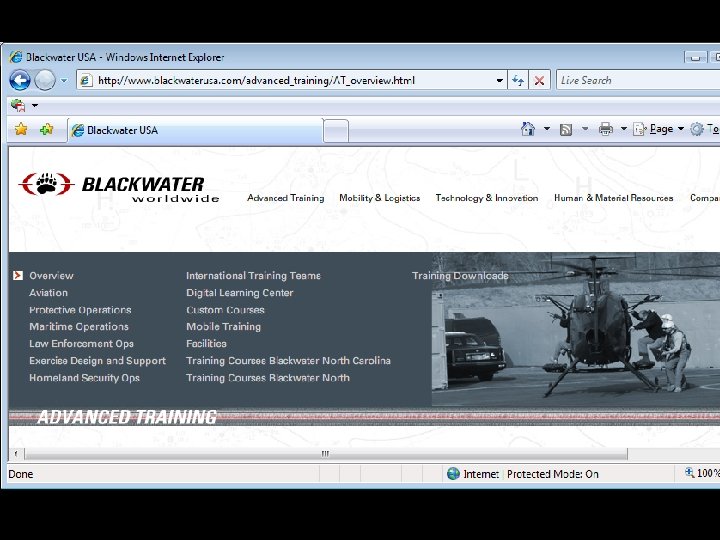Click the address bar URL field

[291, 80]
